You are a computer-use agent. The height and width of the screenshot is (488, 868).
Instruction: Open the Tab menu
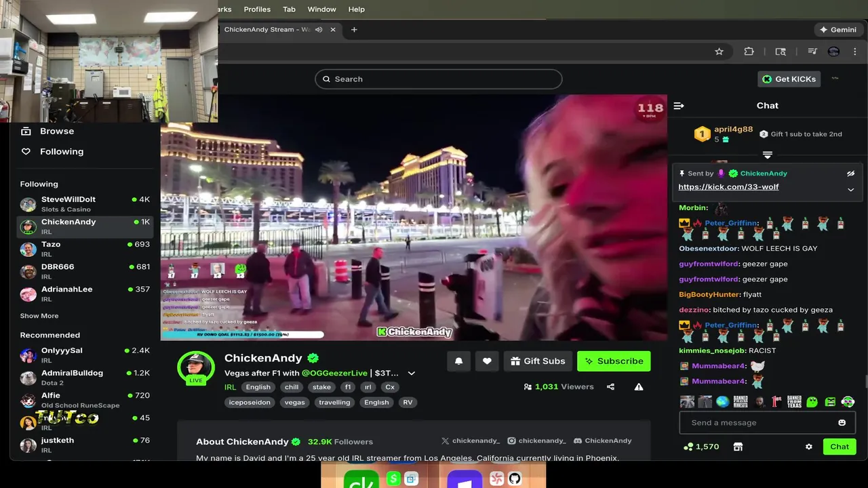tap(289, 9)
